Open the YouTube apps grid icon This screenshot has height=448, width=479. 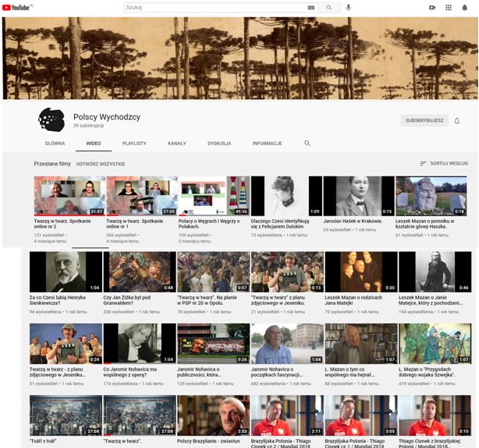click(x=449, y=7)
